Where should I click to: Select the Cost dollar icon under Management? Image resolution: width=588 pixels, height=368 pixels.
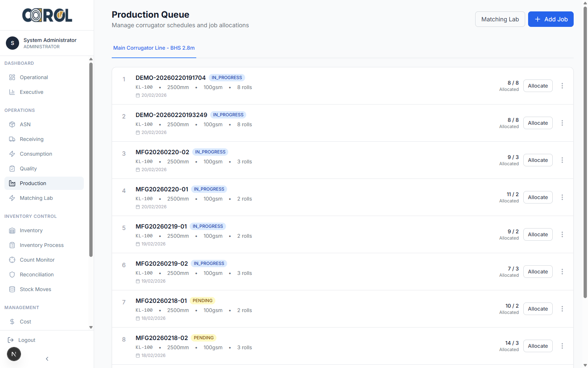[x=12, y=322]
